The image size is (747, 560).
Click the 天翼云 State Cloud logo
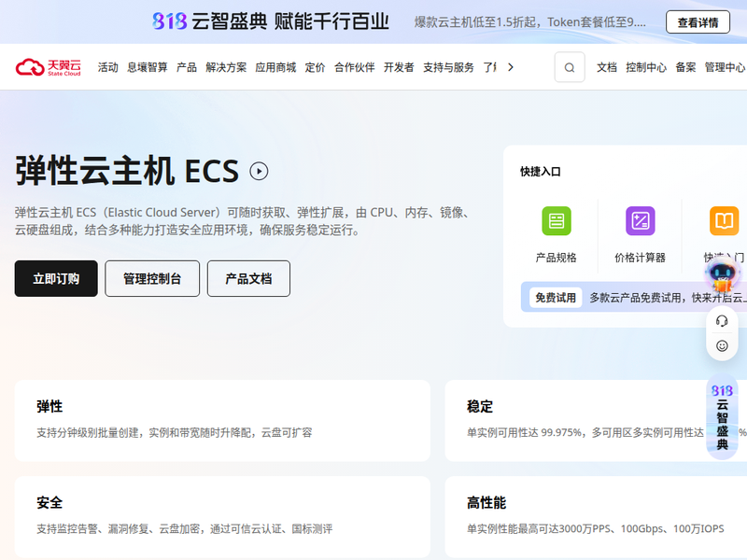49,67
